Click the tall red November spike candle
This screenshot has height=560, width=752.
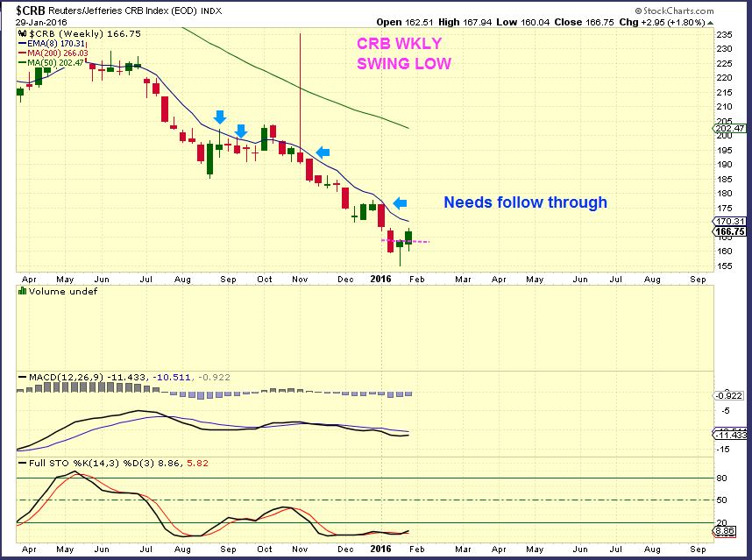pos(301,98)
